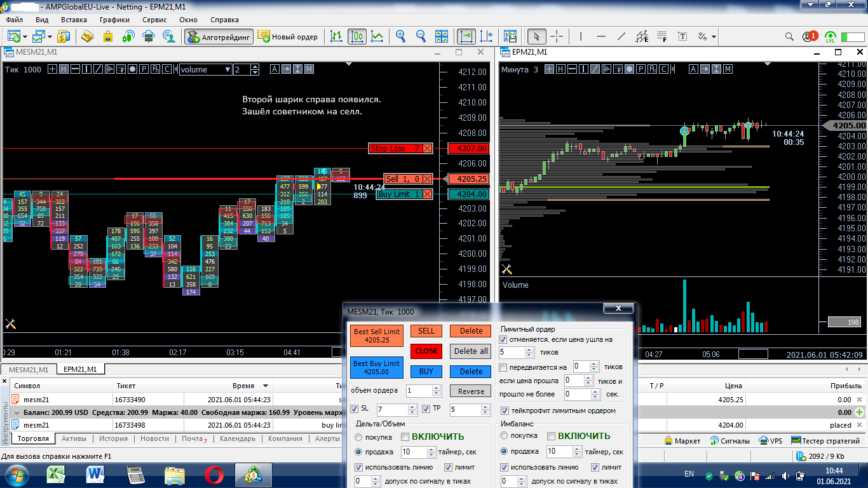The height and width of the screenshot is (488, 868).
Task: Close the Stop Loss -7 line label
Action: [x=427, y=149]
